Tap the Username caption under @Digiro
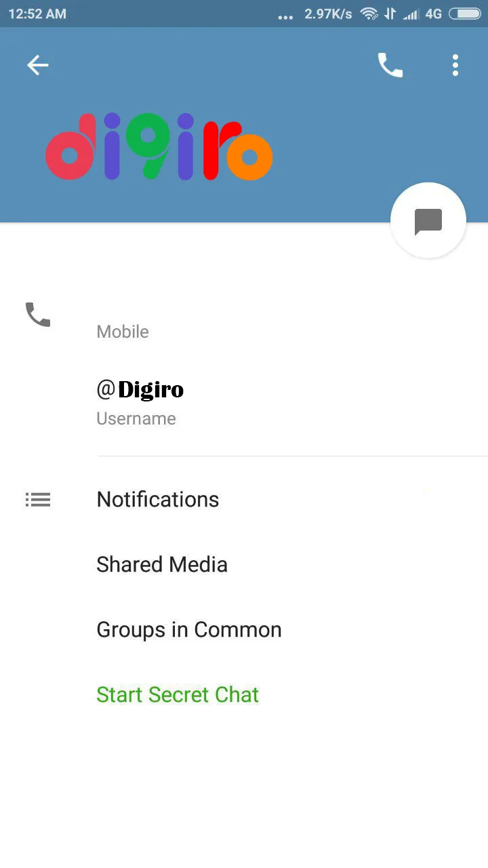Image resolution: width=488 pixels, height=868 pixels. pos(136,418)
